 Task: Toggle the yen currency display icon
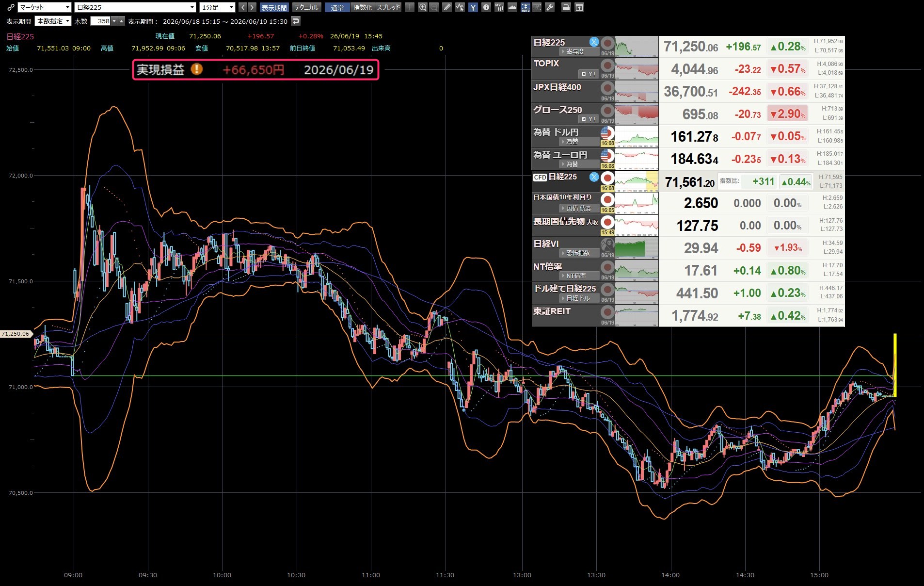(473, 7)
